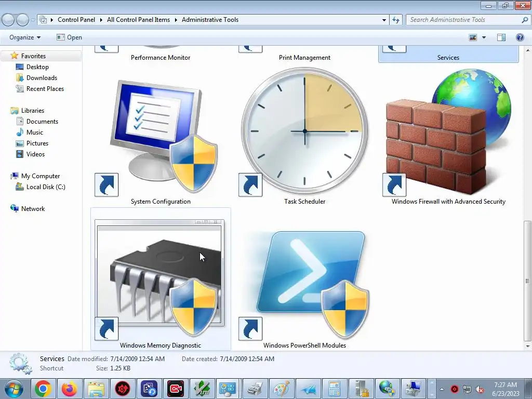This screenshot has width=532, height=399.
Task: Open the Music library
Action: [35, 132]
